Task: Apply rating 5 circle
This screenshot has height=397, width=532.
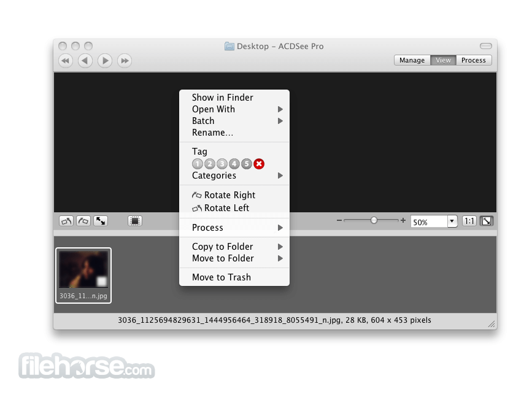Action: click(247, 164)
